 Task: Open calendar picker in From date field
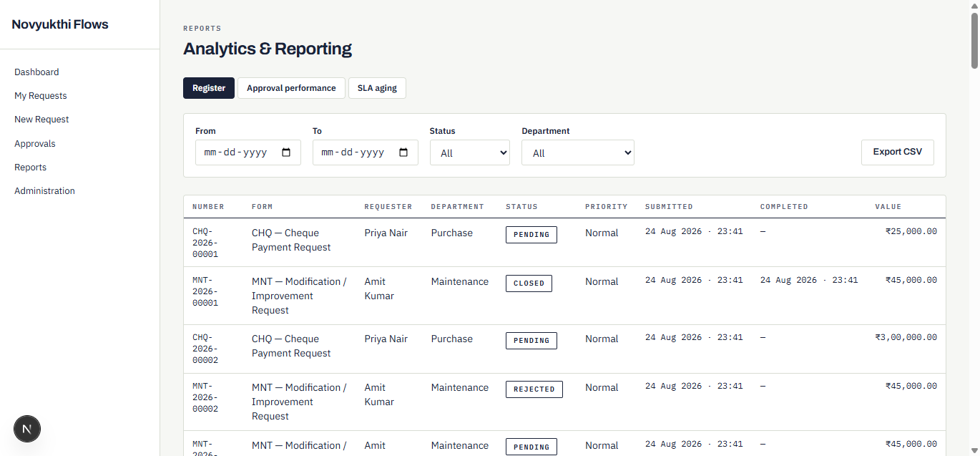click(x=287, y=152)
